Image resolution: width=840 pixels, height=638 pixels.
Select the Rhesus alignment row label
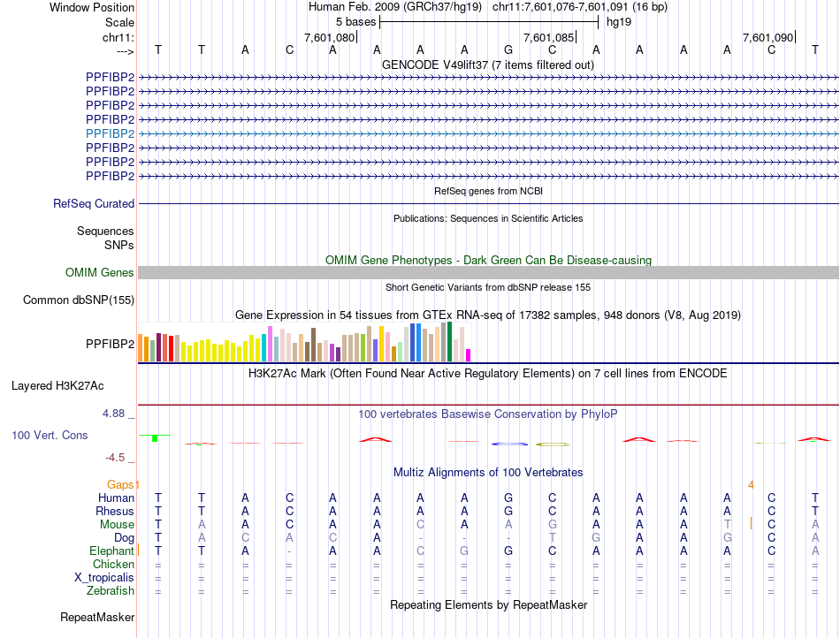click(115, 512)
